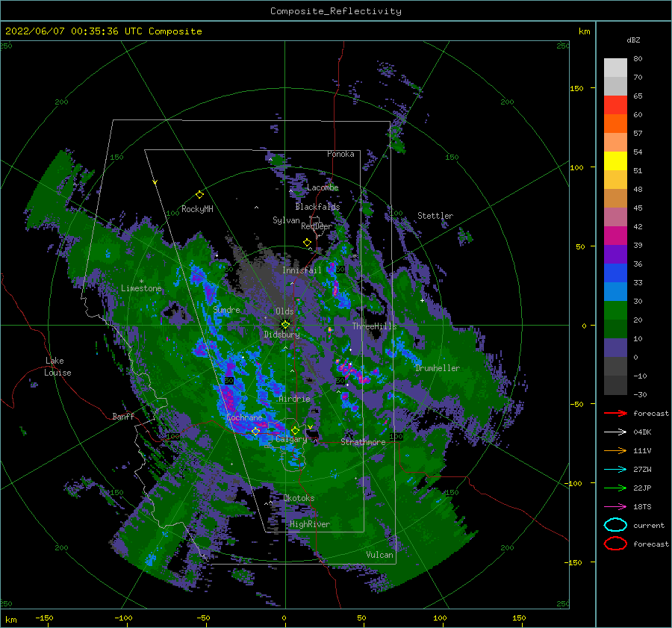This screenshot has width=672, height=628.
Task: Click the Olds city label
Action: tap(284, 311)
